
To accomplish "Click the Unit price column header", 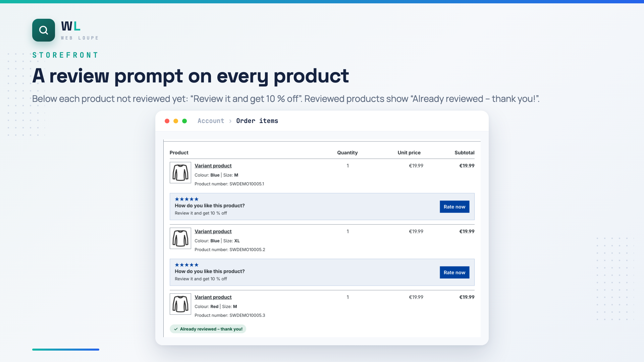I will pyautogui.click(x=409, y=153).
